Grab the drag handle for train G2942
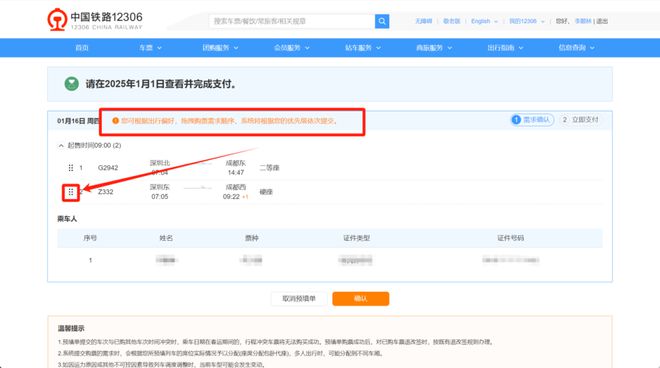The height and width of the screenshot is (368, 660). (x=71, y=168)
